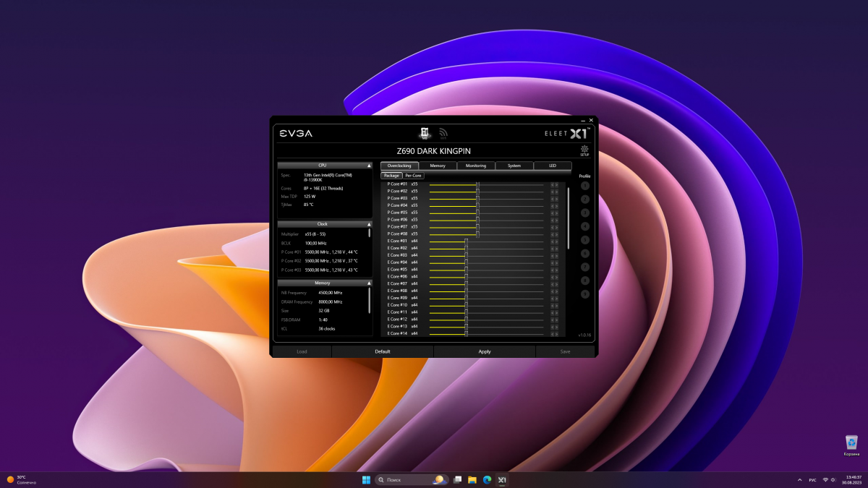Select profile slot 2
868x488 pixels.
(x=585, y=199)
